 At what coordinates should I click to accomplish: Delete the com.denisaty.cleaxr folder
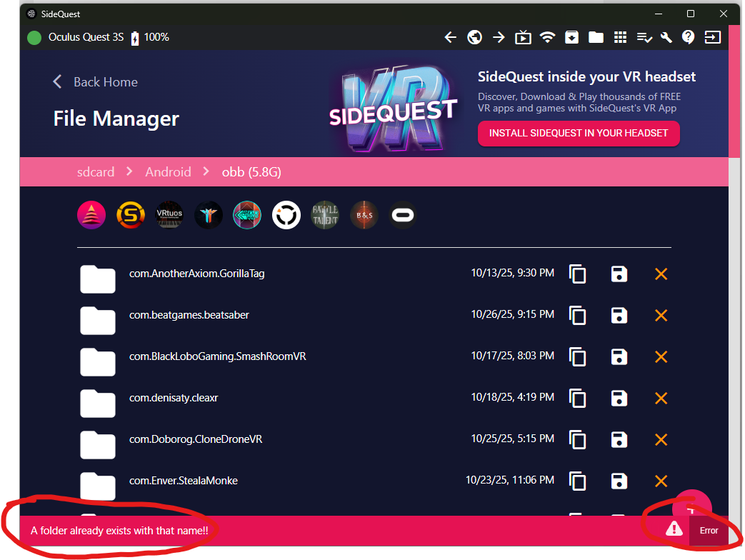pos(661,398)
